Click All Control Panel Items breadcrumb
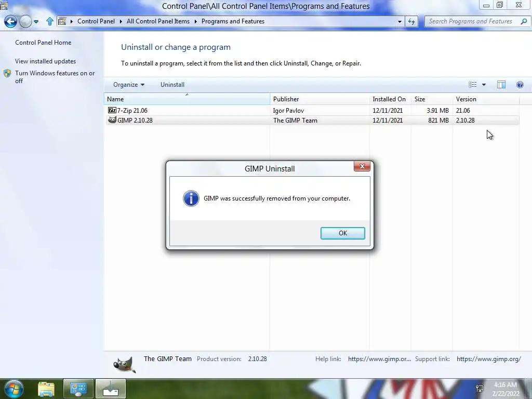Viewport: 532px width, 399px height. pos(158,21)
